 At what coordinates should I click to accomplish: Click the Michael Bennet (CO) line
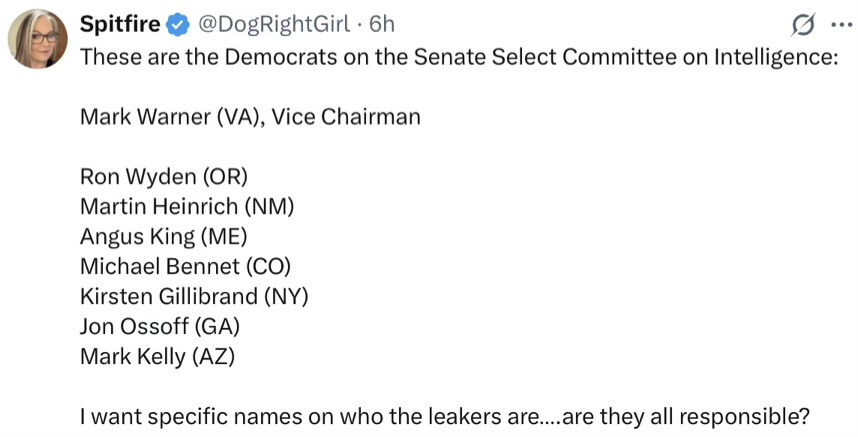pyautogui.click(x=185, y=266)
